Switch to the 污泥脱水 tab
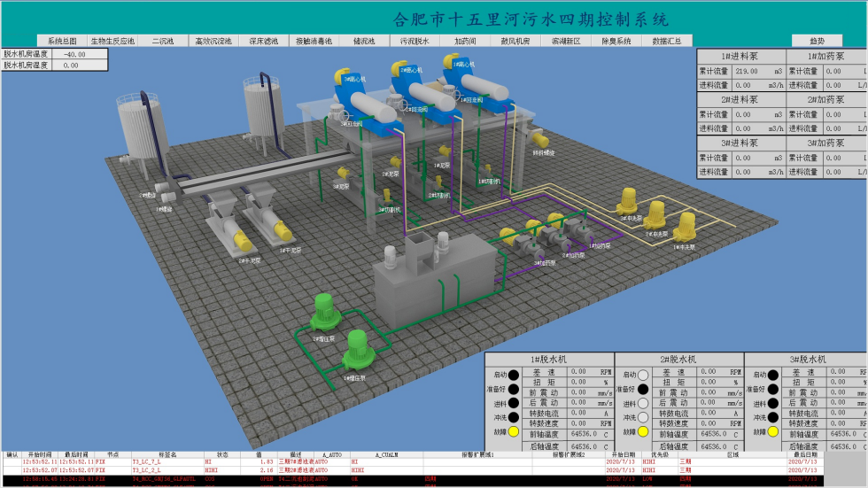 click(414, 41)
